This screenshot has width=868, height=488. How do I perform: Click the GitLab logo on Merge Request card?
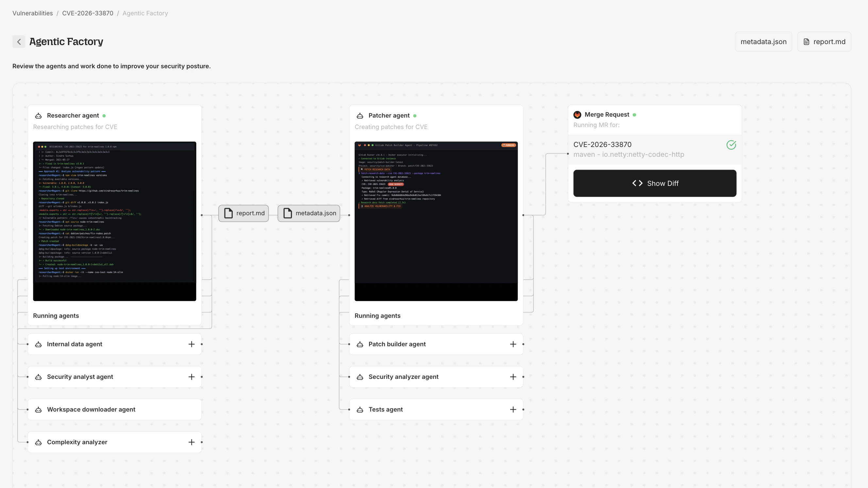coord(577,115)
